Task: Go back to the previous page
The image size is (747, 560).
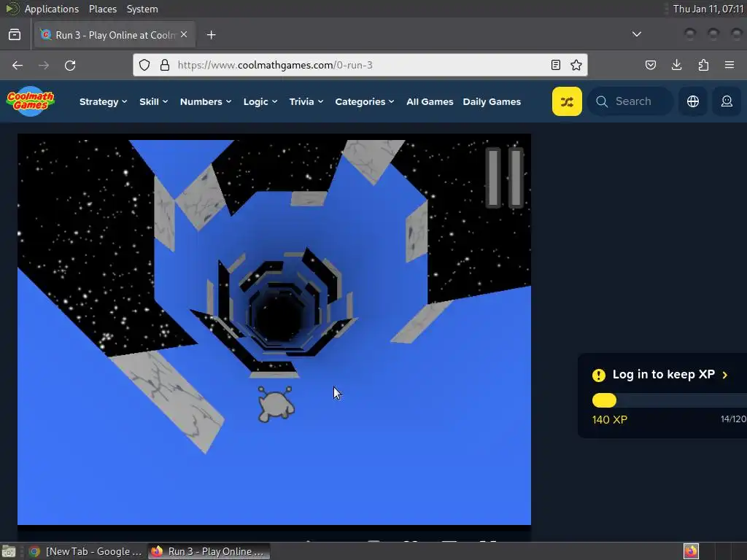Action: (x=18, y=65)
